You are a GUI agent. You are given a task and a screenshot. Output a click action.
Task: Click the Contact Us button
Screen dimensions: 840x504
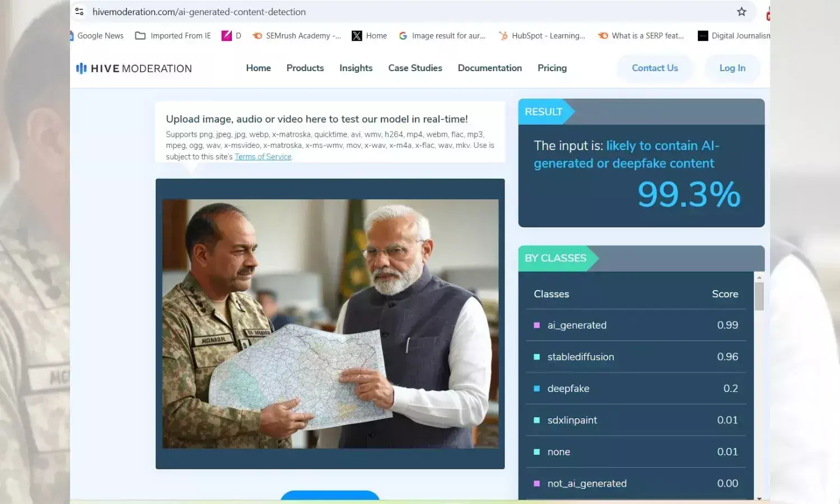655,68
